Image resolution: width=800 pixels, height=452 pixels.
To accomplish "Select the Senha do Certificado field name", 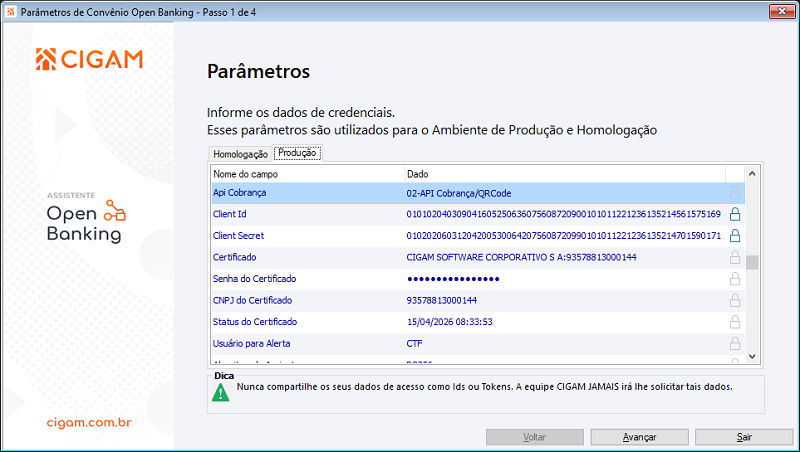I will click(x=254, y=279).
